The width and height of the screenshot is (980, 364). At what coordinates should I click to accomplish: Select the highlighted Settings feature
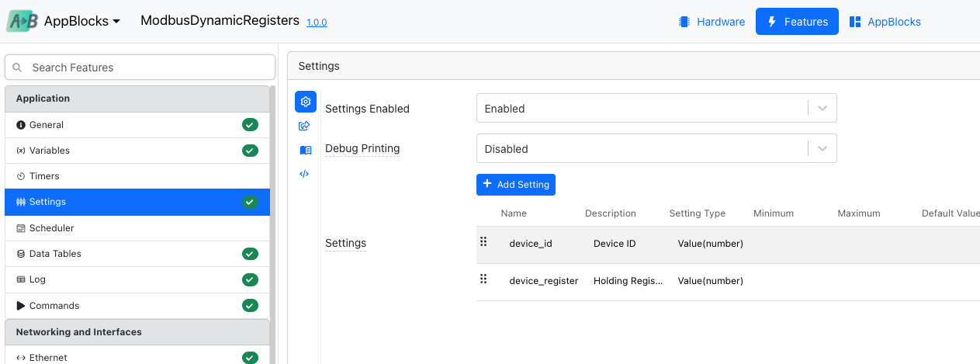[x=137, y=202]
